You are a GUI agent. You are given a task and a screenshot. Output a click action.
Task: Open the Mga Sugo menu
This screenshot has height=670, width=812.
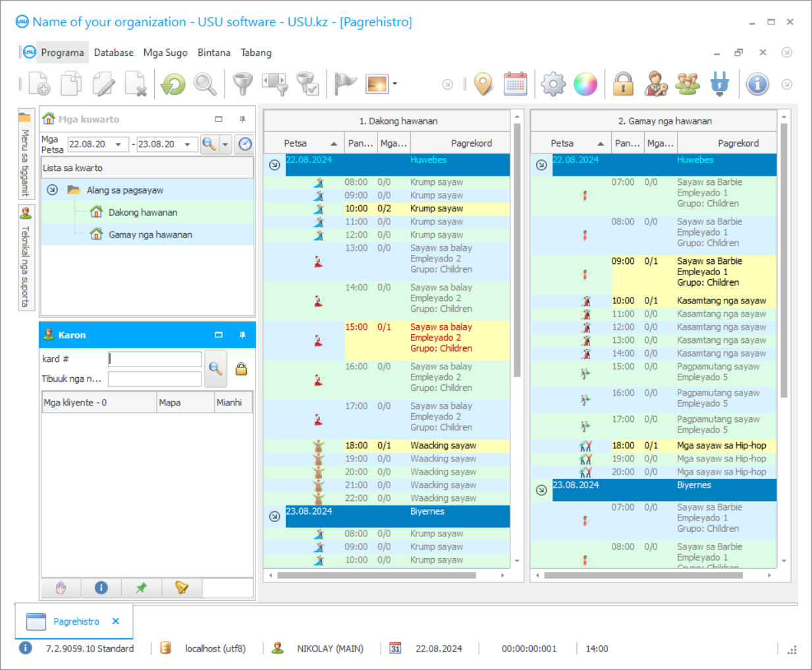(165, 53)
